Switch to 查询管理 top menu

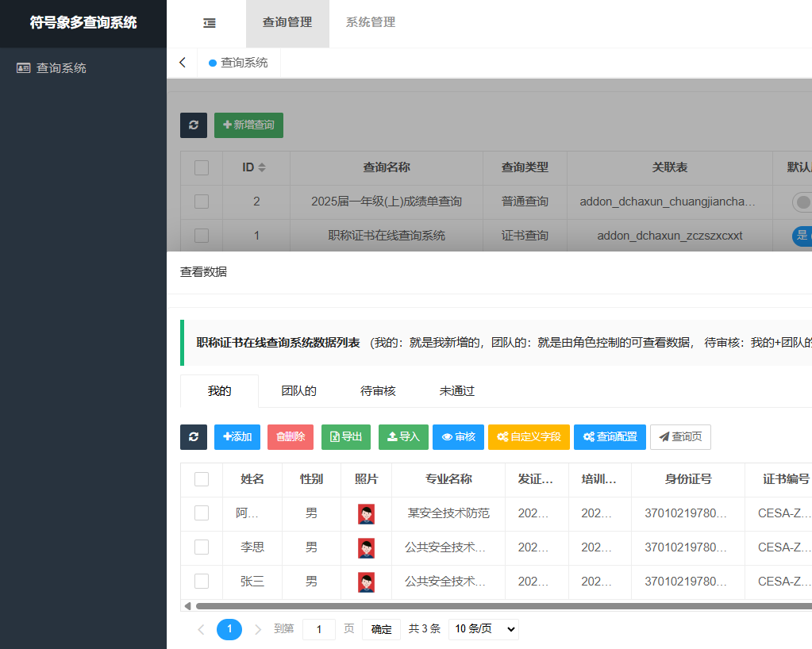coord(287,23)
